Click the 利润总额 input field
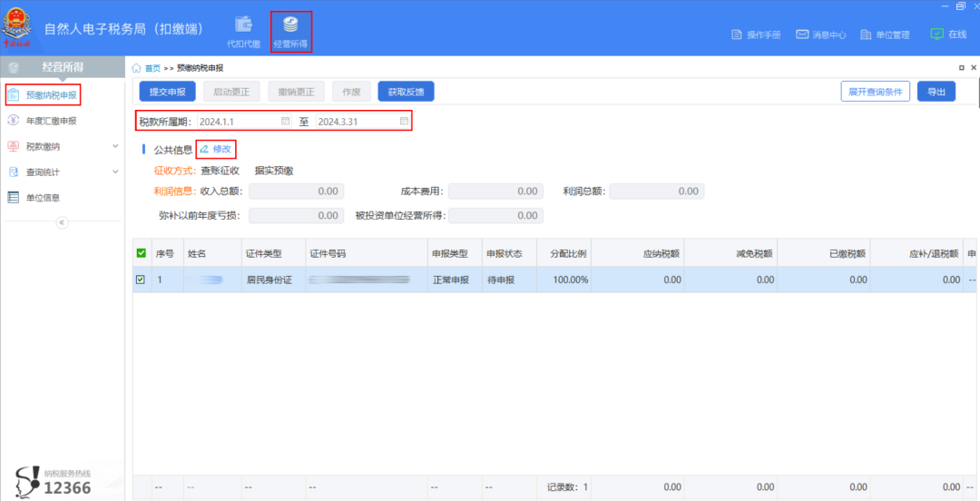This screenshot has height=501, width=980. pos(657,192)
